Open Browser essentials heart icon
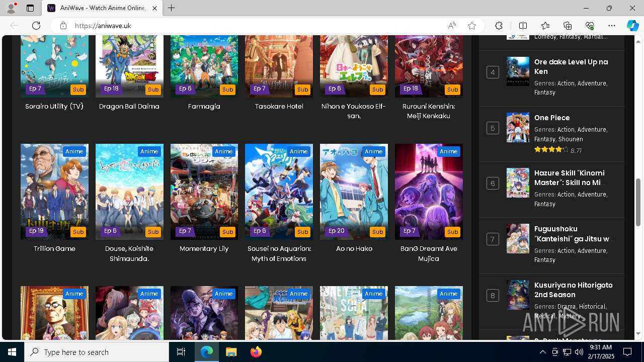 (590, 26)
